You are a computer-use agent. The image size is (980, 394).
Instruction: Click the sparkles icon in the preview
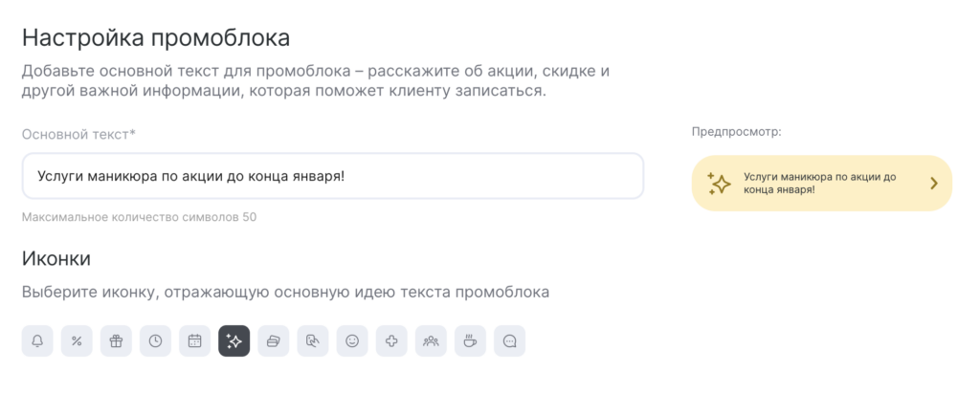coord(720,183)
